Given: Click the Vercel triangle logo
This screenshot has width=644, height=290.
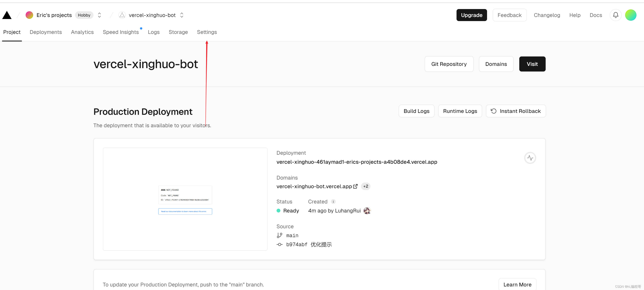Looking at the screenshot, I should pyautogui.click(x=7, y=15).
